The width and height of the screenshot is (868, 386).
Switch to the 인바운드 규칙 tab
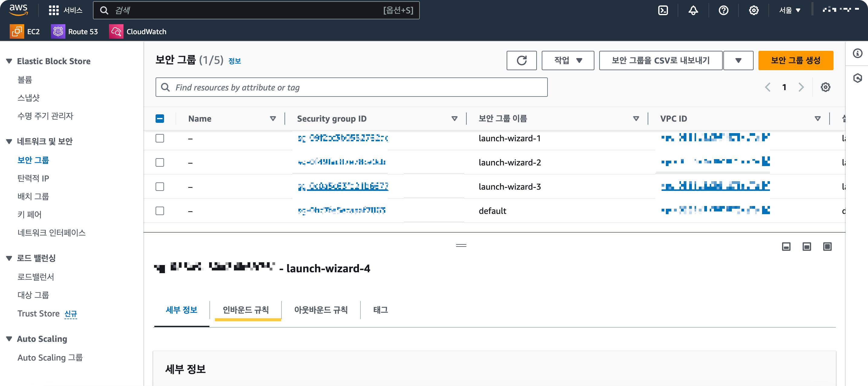point(246,309)
